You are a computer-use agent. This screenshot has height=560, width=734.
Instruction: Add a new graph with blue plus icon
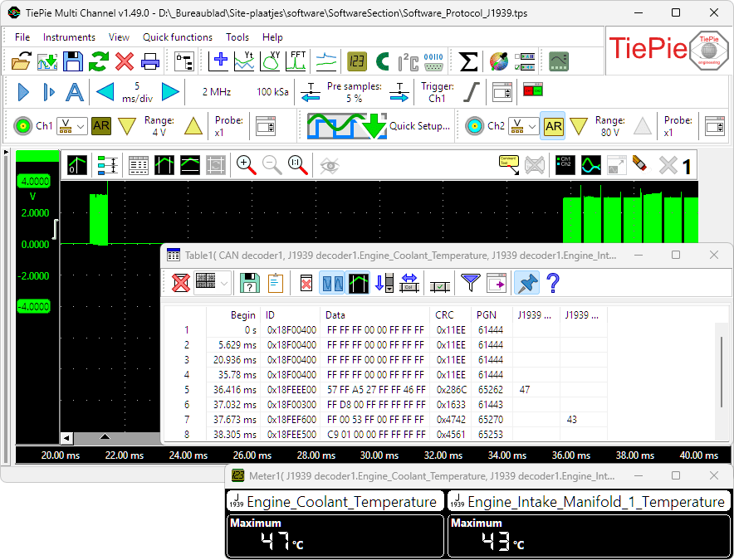[218, 61]
